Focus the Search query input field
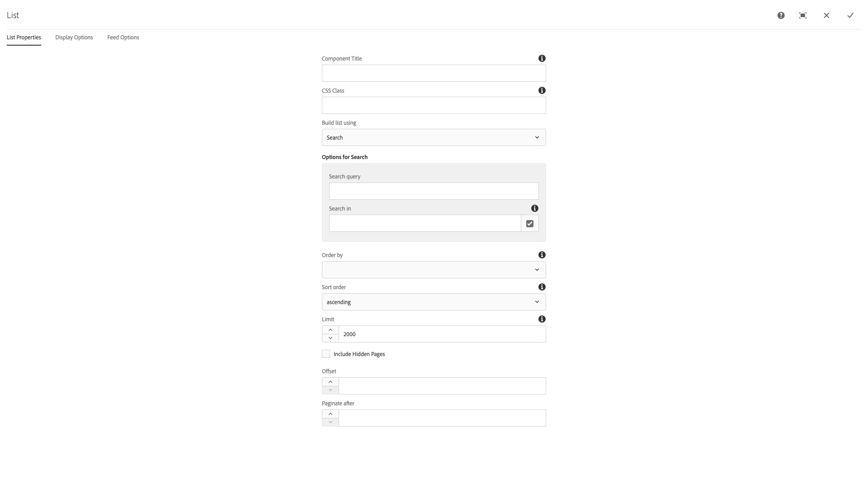This screenshot has width=868, height=488. coord(434,191)
